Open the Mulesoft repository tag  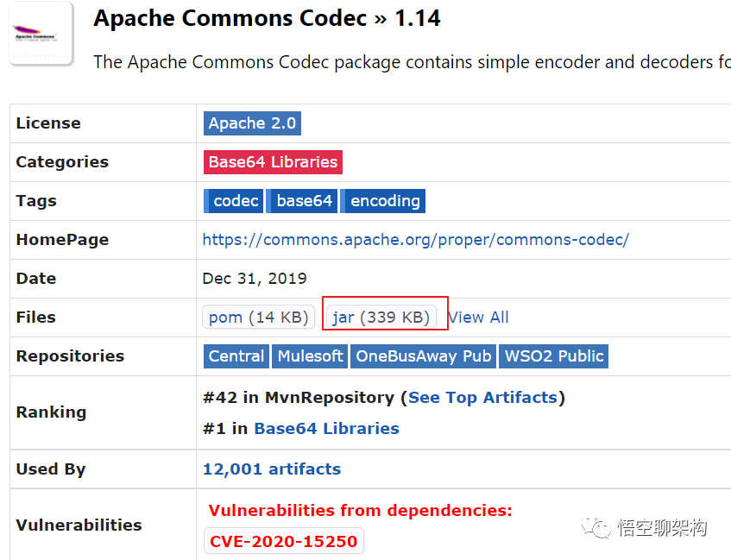coord(310,356)
